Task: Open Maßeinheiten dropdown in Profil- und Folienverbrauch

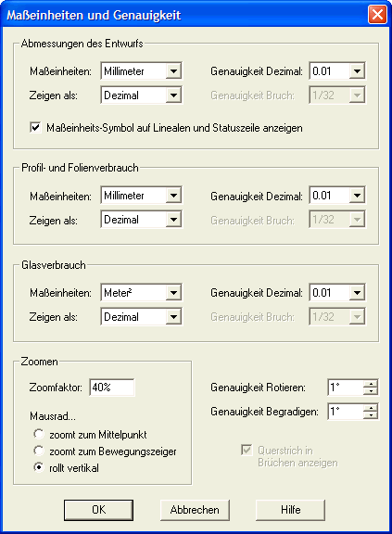Action: tap(141, 196)
